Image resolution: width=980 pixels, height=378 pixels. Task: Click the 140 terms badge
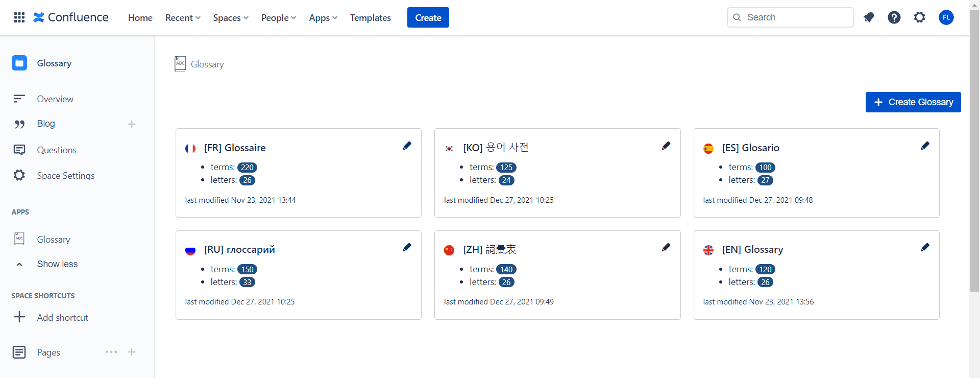[506, 269]
